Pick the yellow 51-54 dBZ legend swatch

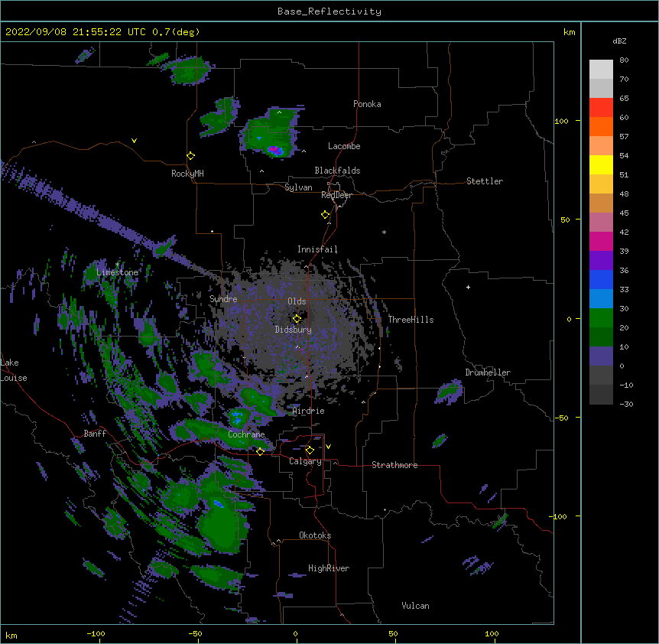tap(601, 164)
